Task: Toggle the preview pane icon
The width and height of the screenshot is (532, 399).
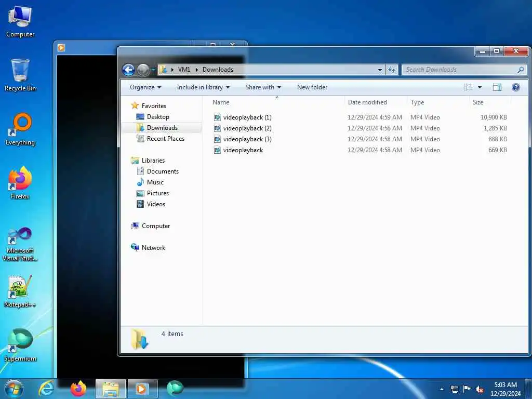Action: tap(497, 87)
